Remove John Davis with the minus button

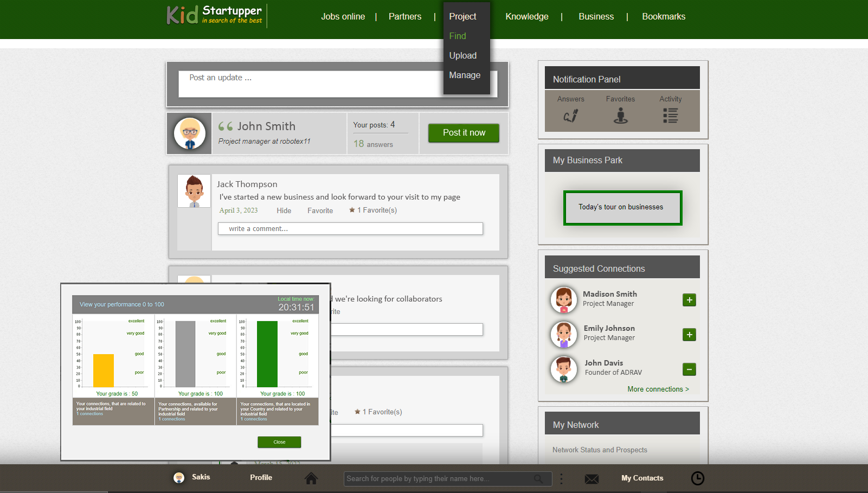coord(689,369)
